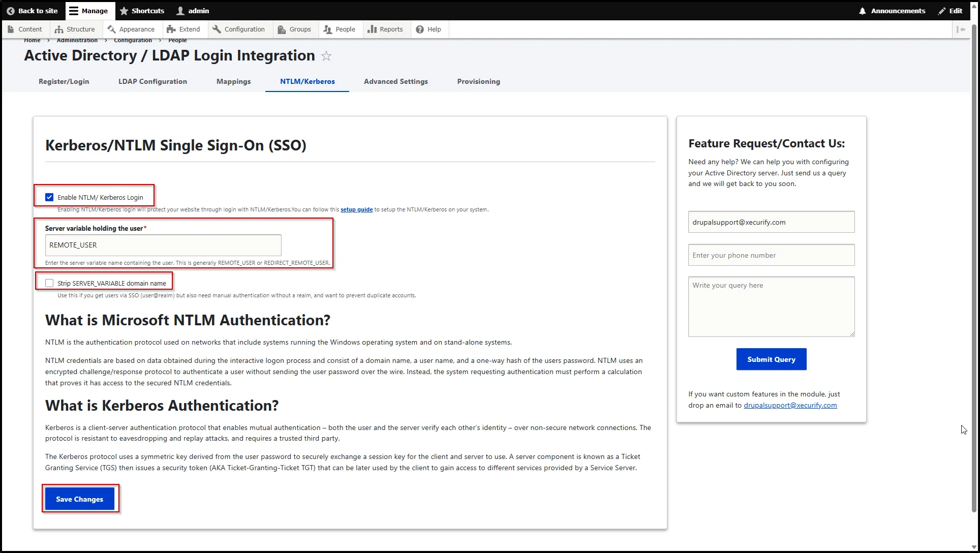Uncheck Enable NTLM/Kerberos Login
Screen dimensions: 980x553
pos(49,197)
